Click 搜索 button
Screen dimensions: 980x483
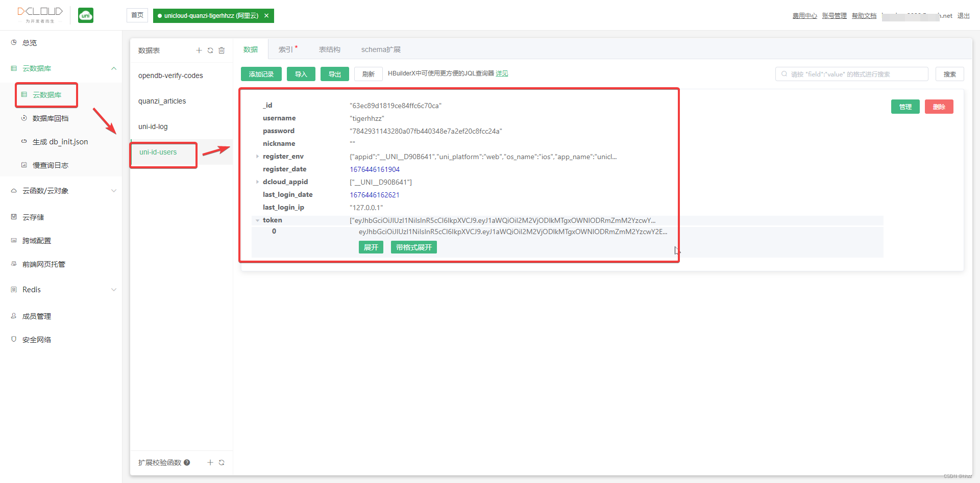pos(950,74)
